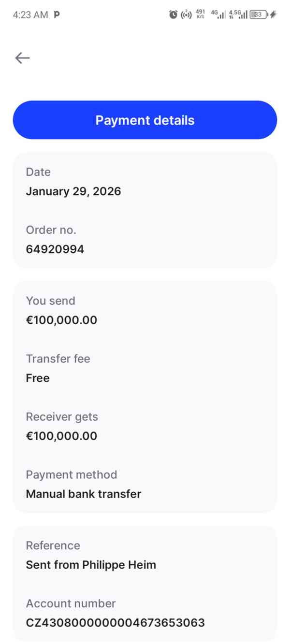Tap the 4G signal strength icon
This screenshot has width=290, height=644.
click(218, 14)
